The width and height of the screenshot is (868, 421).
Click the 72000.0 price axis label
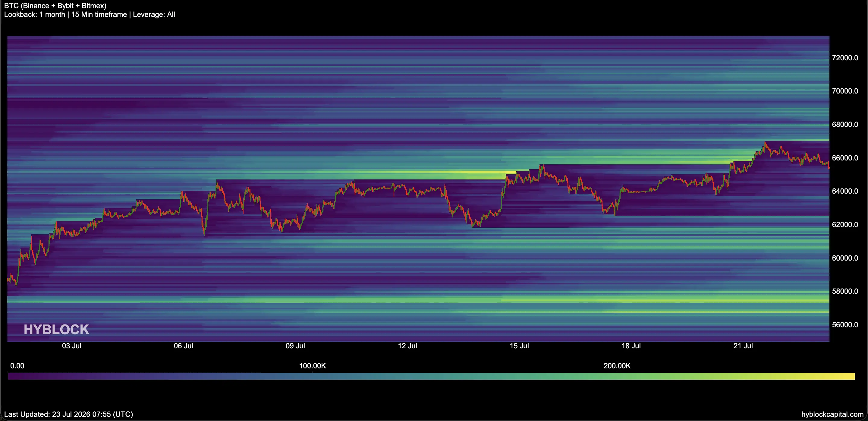pyautogui.click(x=845, y=58)
